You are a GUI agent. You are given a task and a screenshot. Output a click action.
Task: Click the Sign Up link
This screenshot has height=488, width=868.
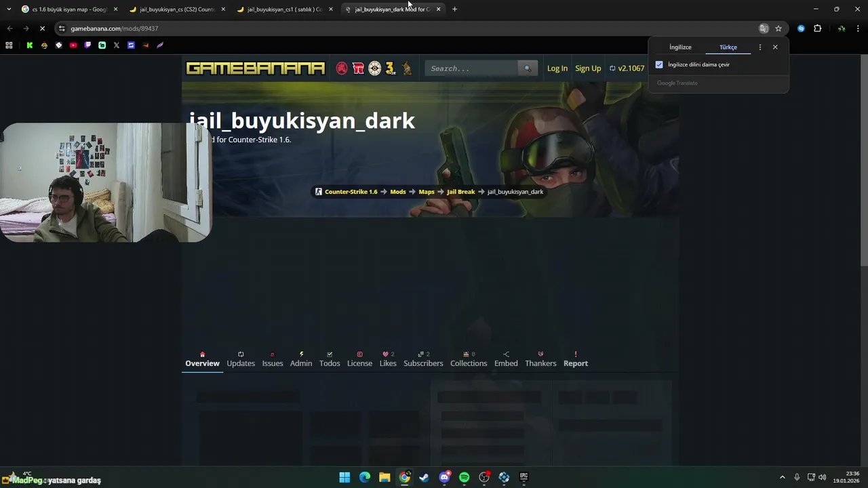point(588,68)
